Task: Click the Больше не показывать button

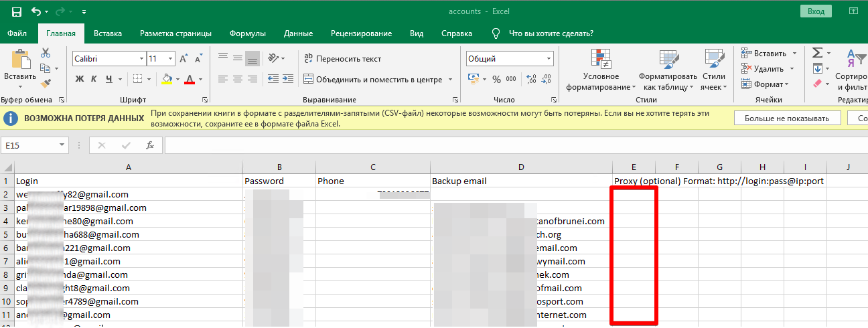Action: point(786,118)
